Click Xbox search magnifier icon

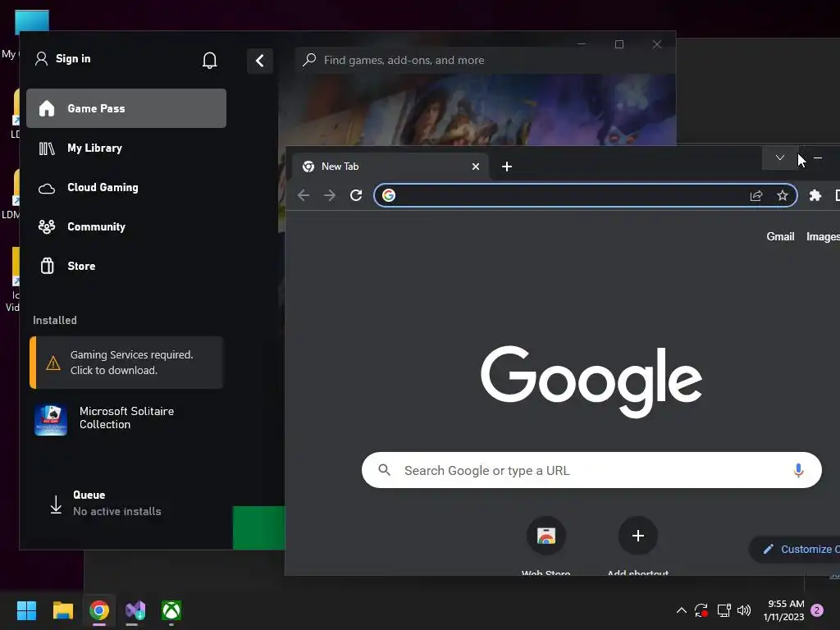(309, 60)
